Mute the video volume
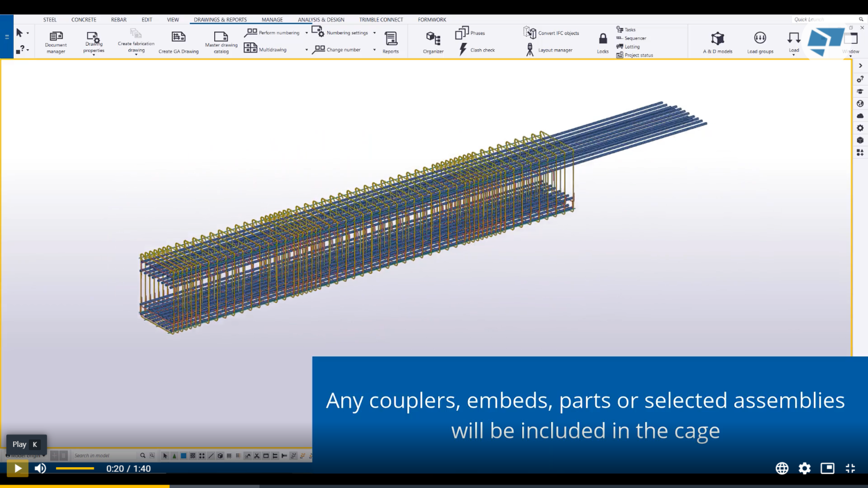Image resolution: width=868 pixels, height=488 pixels. pyautogui.click(x=40, y=468)
